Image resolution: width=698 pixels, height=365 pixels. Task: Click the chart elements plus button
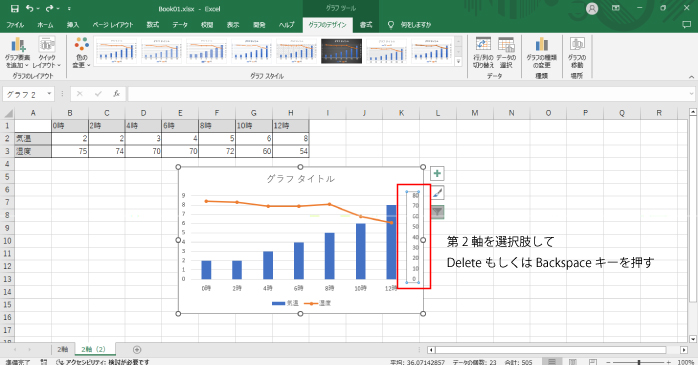[x=437, y=173]
